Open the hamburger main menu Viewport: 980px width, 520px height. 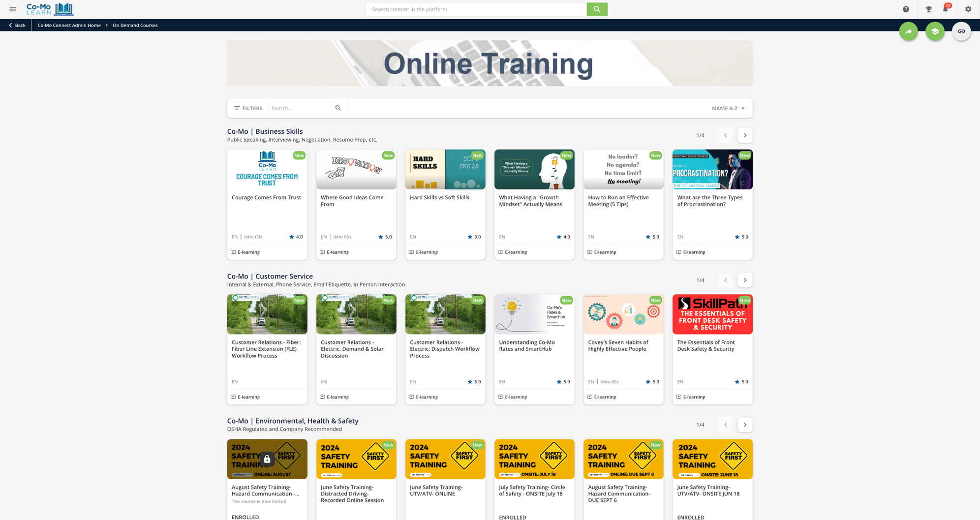click(x=13, y=9)
